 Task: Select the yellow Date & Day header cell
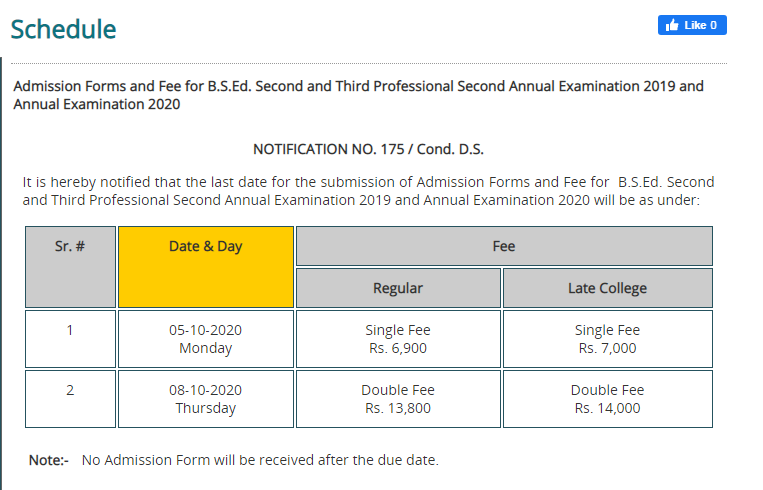pyautogui.click(x=206, y=267)
